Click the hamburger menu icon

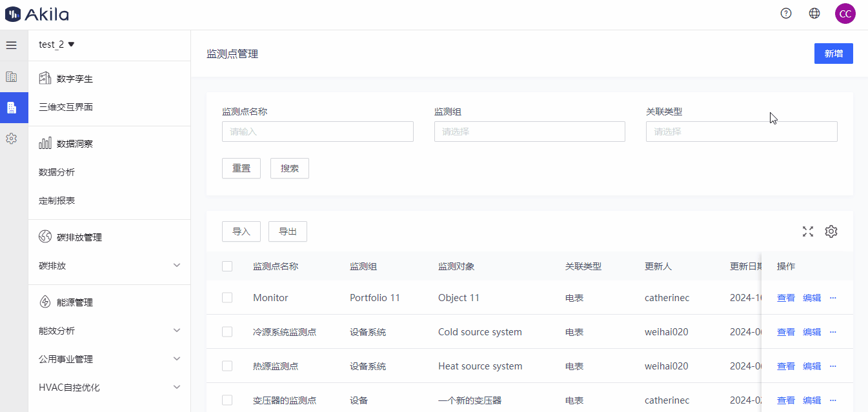11,45
